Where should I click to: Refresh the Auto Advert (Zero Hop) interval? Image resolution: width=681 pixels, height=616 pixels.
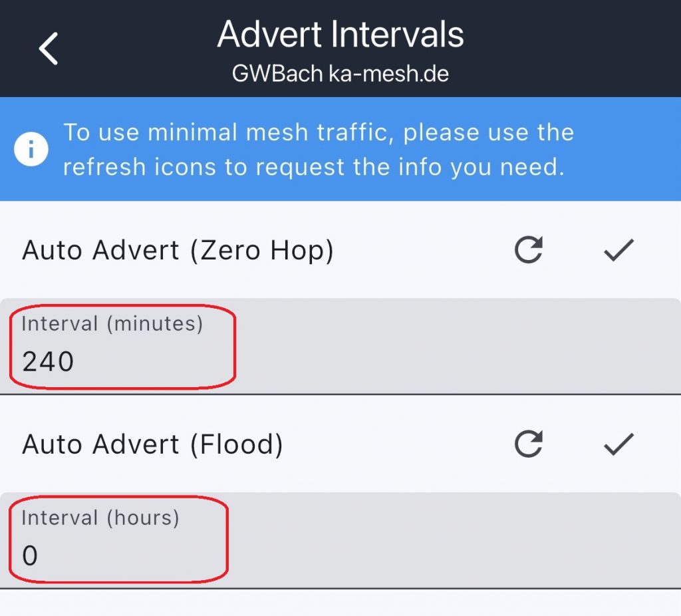(529, 250)
